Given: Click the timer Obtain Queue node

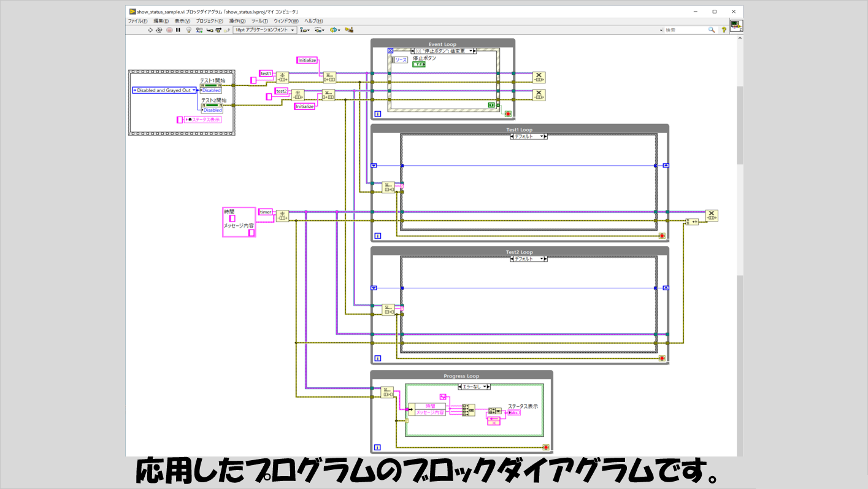Looking at the screenshot, I should [282, 216].
